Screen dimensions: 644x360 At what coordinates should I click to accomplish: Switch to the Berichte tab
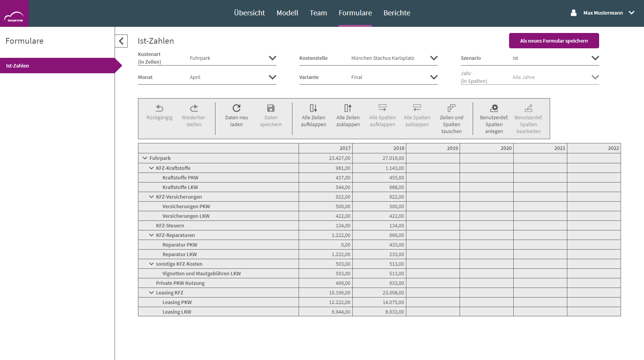point(397,13)
